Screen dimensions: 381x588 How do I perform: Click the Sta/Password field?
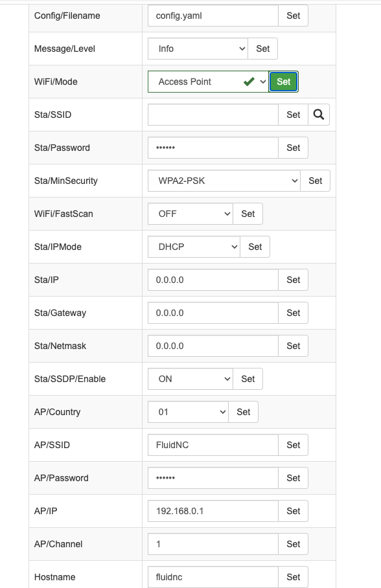coord(213,148)
